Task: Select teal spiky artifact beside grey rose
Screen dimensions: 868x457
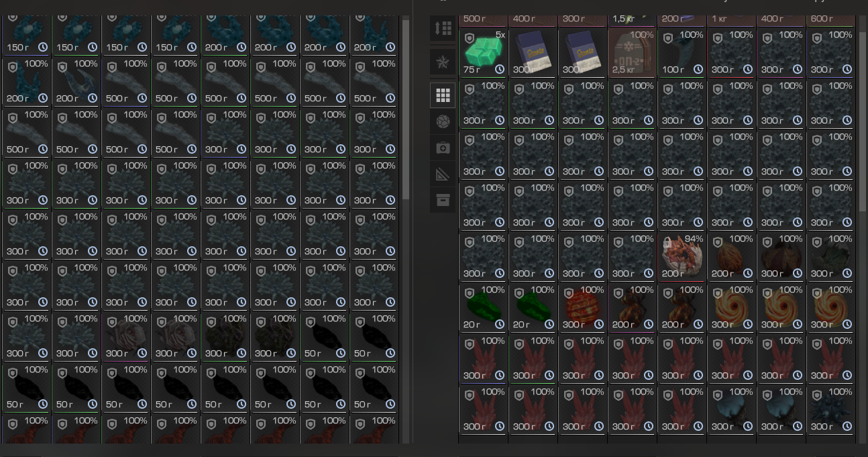Action: coord(77,336)
